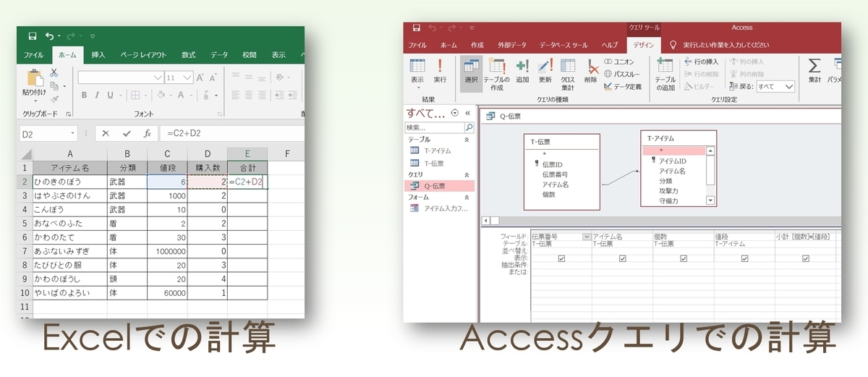Switch to Excel's 校閲 tab
The width and height of the screenshot is (868, 377).
point(250,55)
